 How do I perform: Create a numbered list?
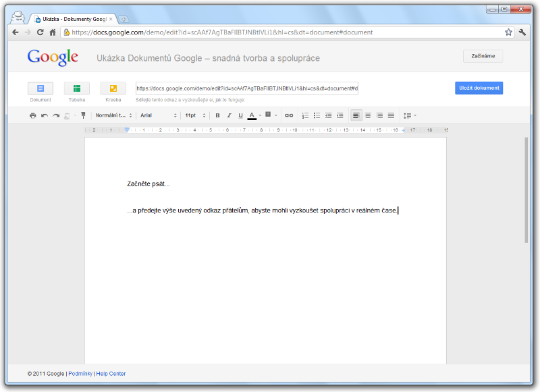click(306, 115)
